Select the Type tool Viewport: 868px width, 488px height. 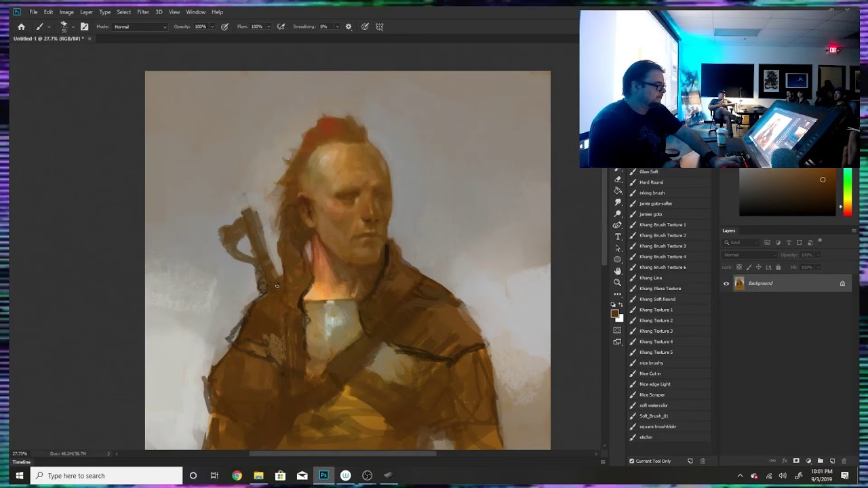click(618, 237)
